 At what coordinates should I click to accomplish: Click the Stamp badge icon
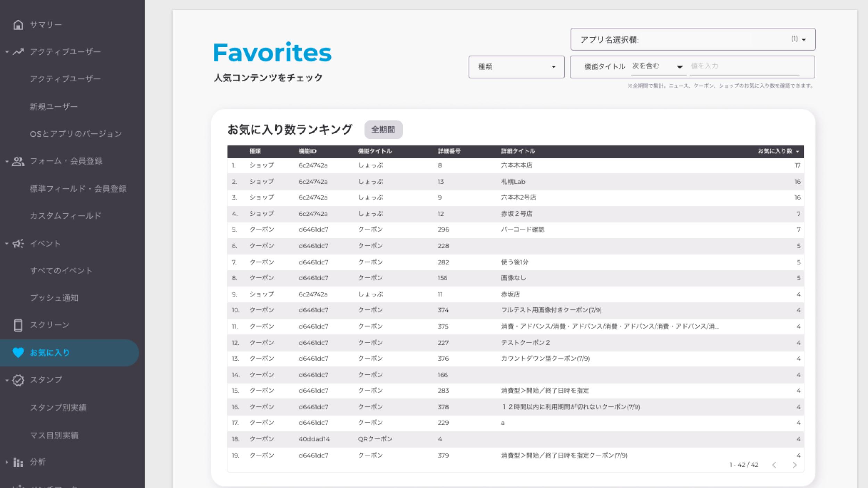tap(18, 380)
